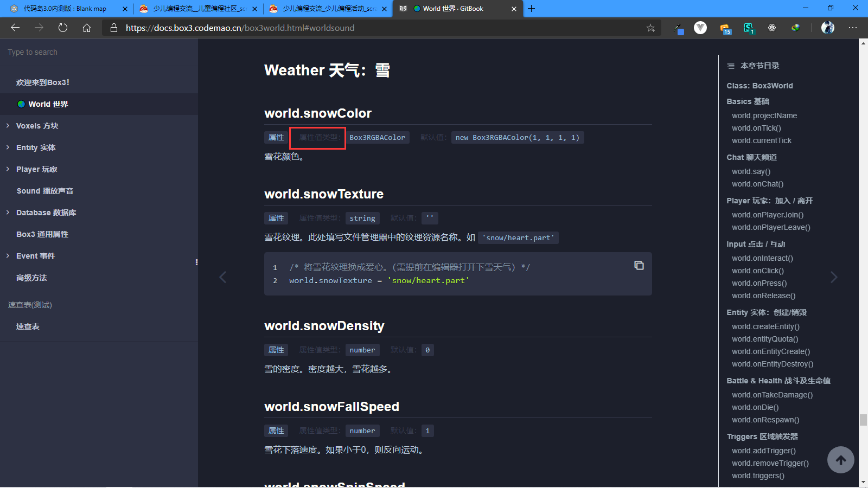
Task: Jump to world.say() in contents
Action: click(x=751, y=171)
